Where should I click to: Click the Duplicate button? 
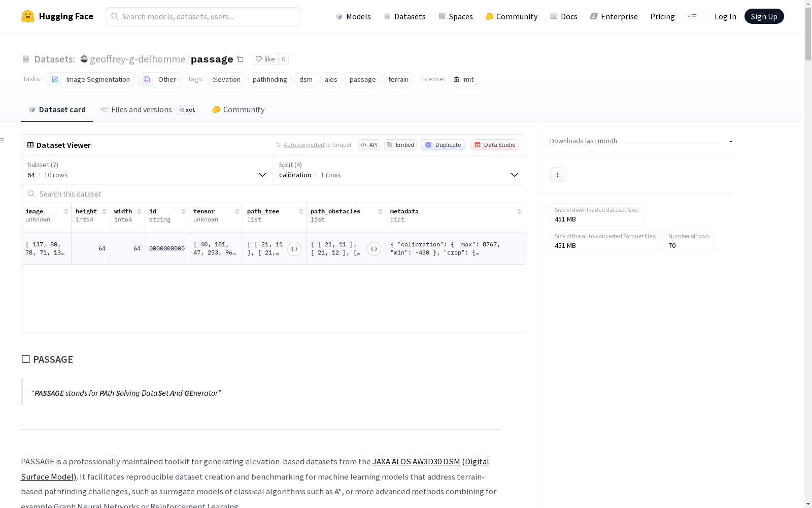pyautogui.click(x=443, y=145)
